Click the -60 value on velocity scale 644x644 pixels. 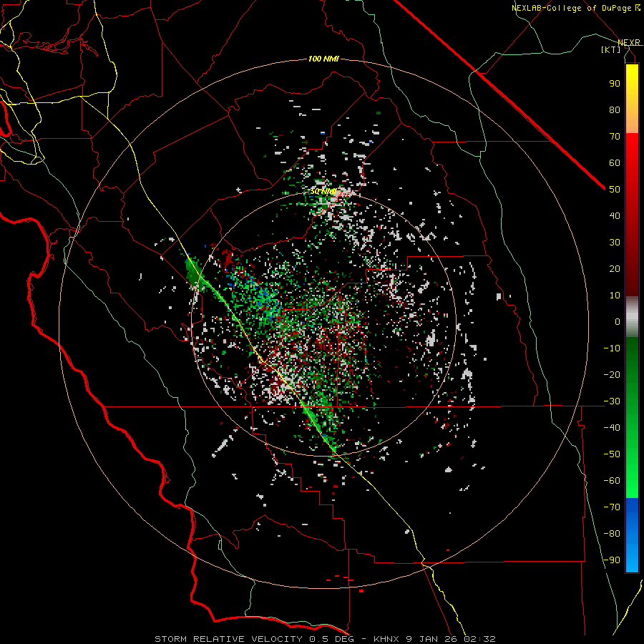pos(612,481)
